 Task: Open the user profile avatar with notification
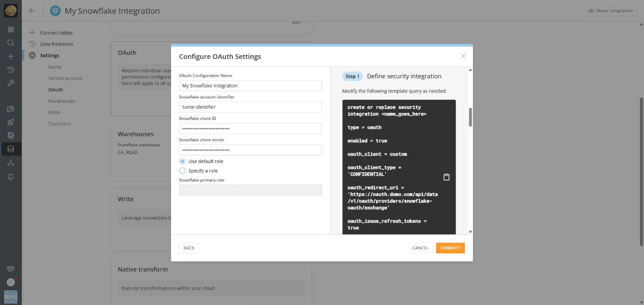pos(11,282)
